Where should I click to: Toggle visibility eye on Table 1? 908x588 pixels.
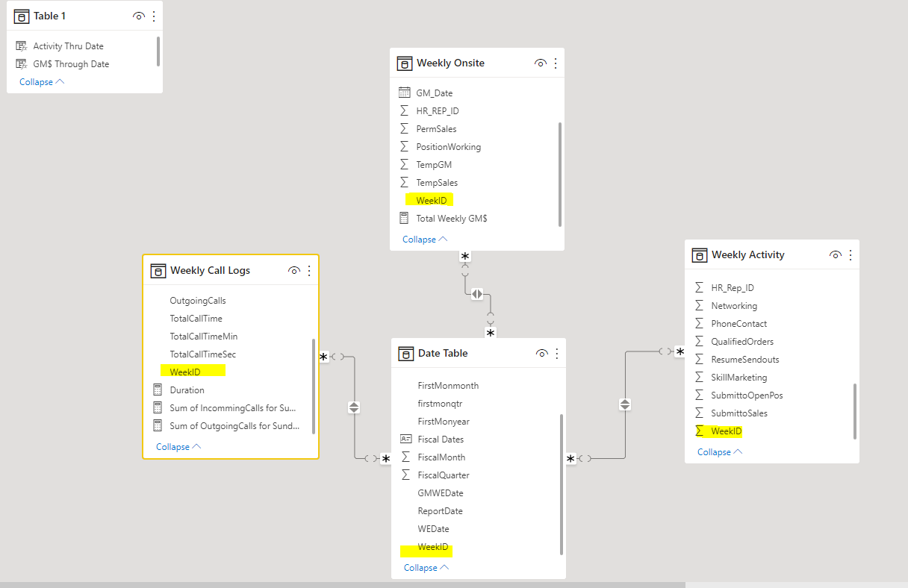pyautogui.click(x=138, y=16)
